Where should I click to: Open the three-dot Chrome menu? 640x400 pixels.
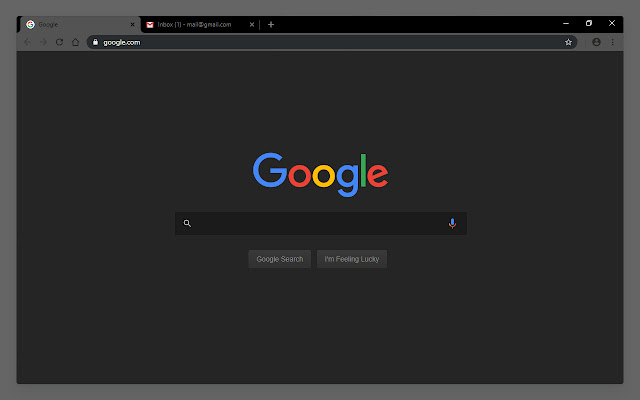613,42
